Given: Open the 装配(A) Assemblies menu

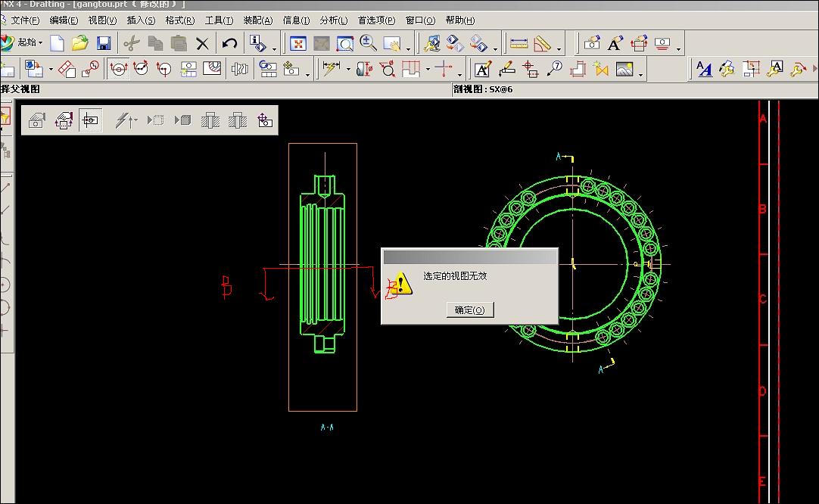Looking at the screenshot, I should (x=258, y=20).
